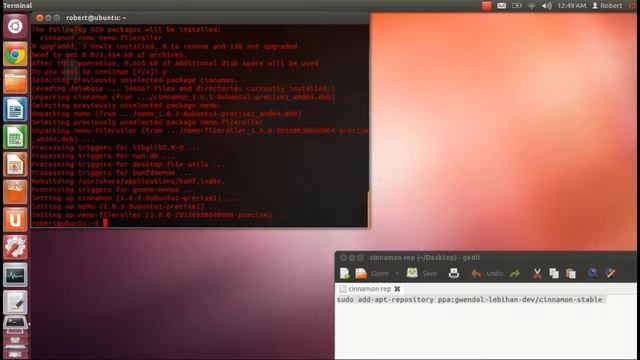This screenshot has height=360, width=640.
Task: Open the session power menu icon
Action: tap(633, 6)
